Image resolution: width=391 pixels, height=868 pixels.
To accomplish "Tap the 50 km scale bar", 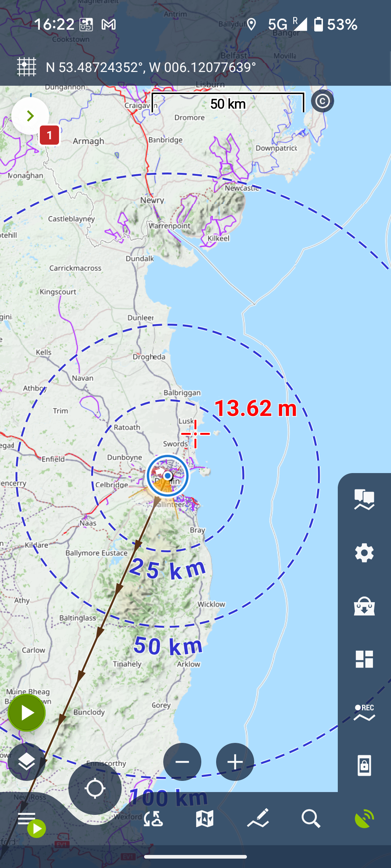I will pos(228,103).
